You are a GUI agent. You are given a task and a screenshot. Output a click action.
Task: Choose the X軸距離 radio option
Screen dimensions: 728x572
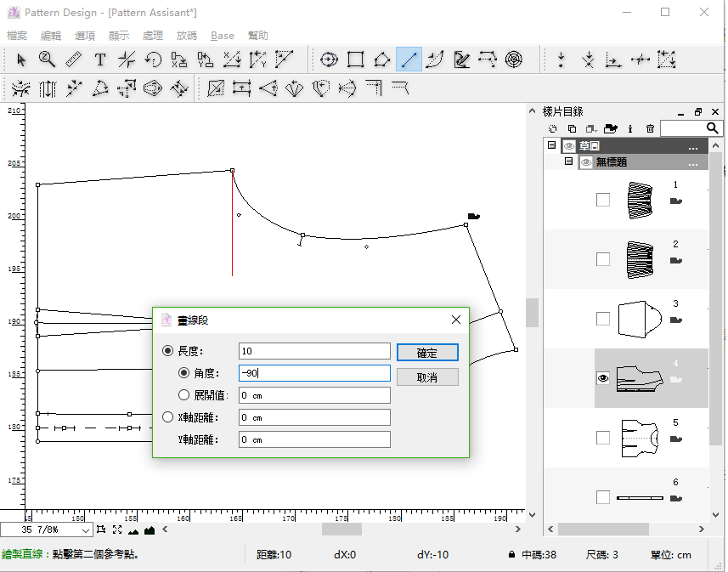167,417
